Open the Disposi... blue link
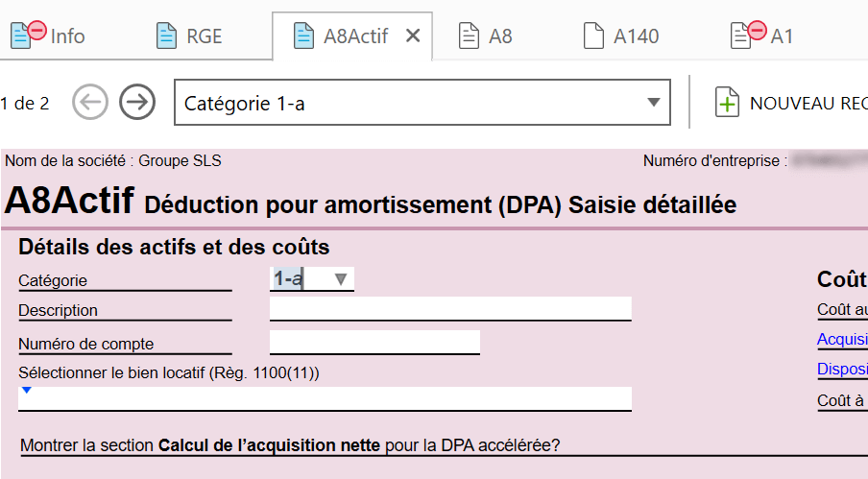 842,369
